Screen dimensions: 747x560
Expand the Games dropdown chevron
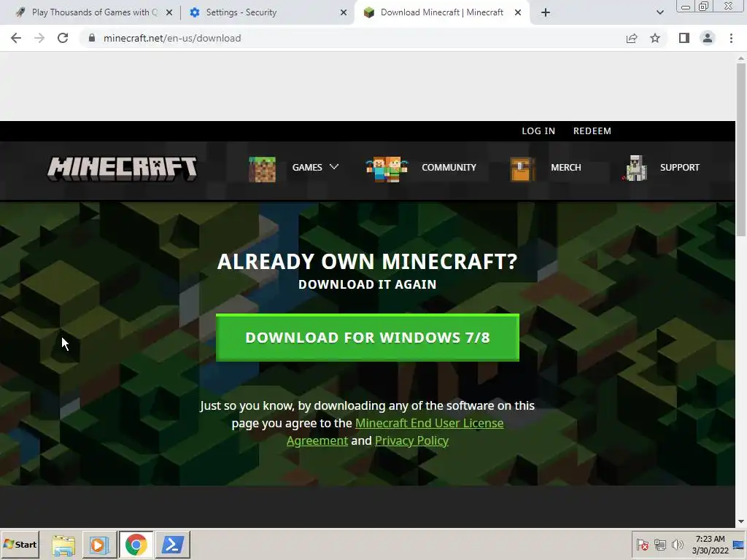[334, 167]
